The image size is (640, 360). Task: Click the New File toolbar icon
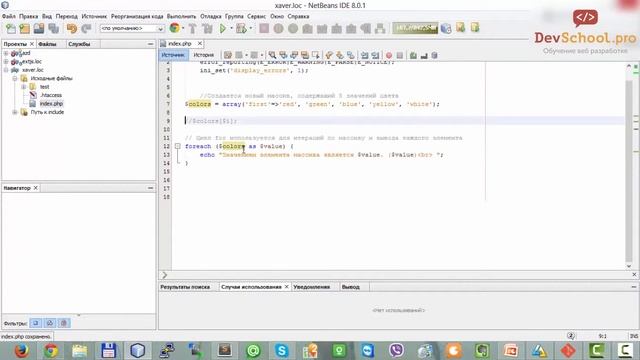point(11,29)
